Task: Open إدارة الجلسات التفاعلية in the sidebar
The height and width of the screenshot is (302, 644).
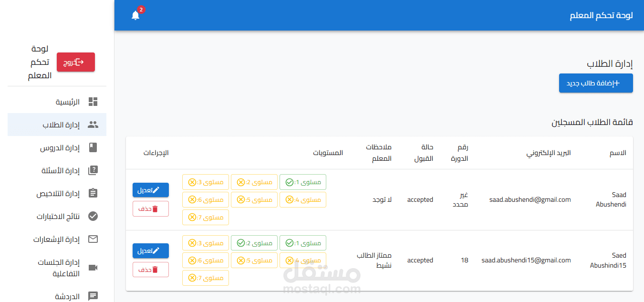Action: pos(57,268)
